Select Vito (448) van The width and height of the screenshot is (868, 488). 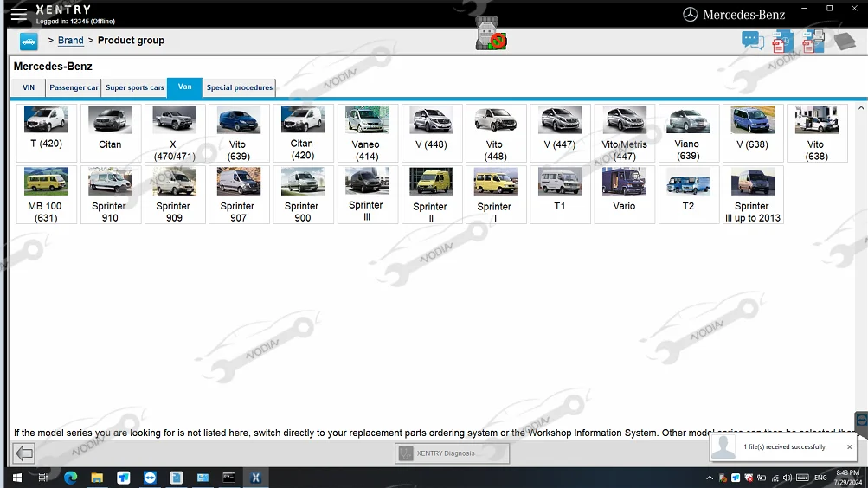click(496, 132)
